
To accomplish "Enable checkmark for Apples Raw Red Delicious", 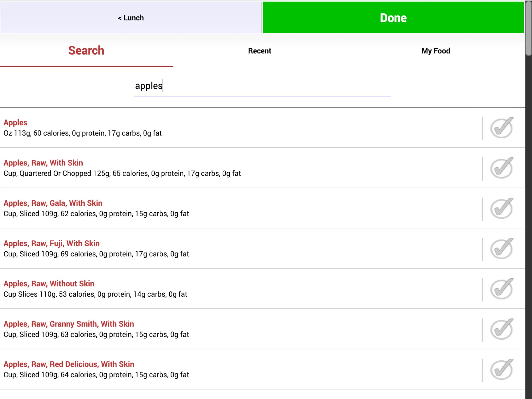I will (501, 369).
